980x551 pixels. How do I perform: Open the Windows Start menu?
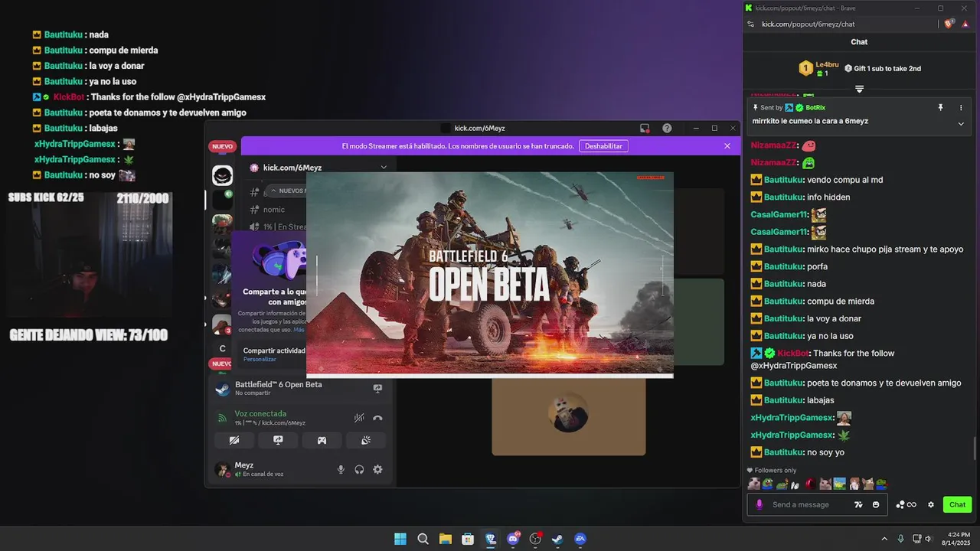pos(400,539)
